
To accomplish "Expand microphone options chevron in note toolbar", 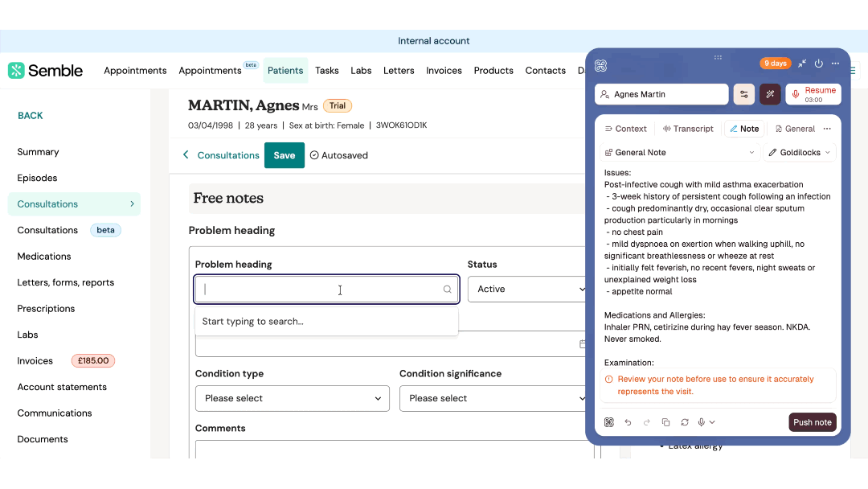I will click(x=712, y=422).
